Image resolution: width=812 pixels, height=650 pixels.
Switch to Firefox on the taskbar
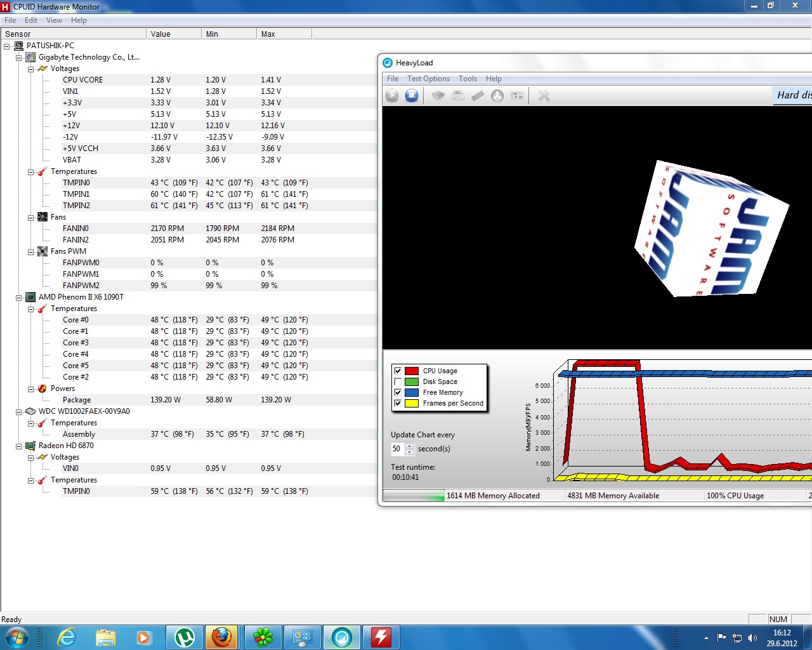221,637
